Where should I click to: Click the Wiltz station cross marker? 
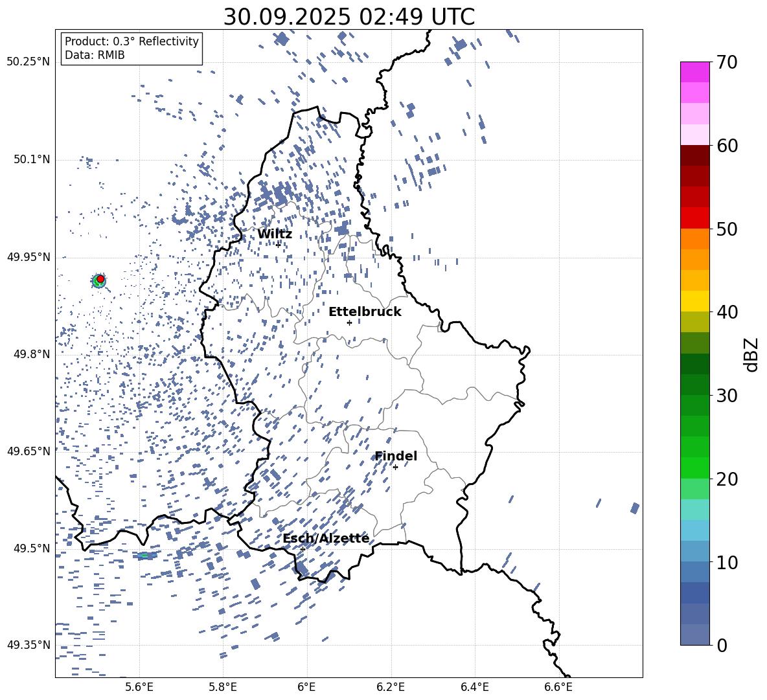(x=278, y=244)
